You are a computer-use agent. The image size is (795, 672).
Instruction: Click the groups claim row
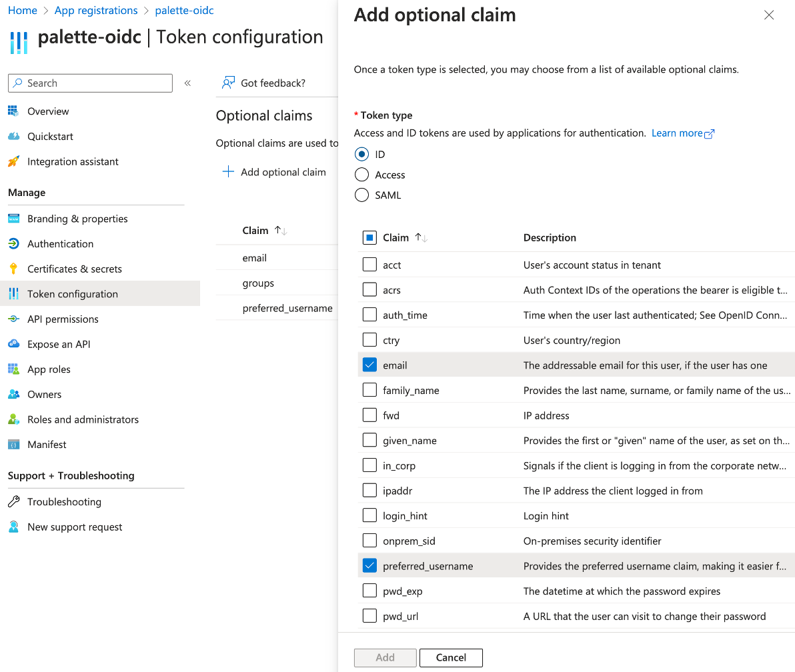click(277, 283)
